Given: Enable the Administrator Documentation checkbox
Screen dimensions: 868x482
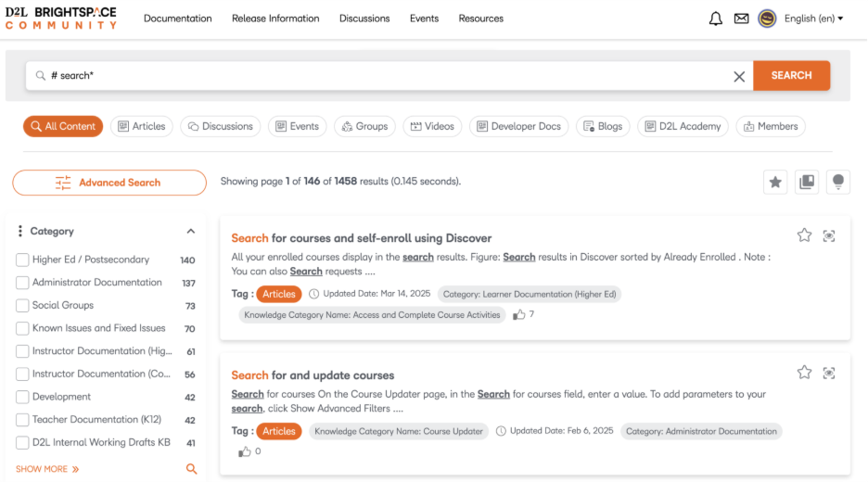Looking at the screenshot, I should (x=22, y=283).
